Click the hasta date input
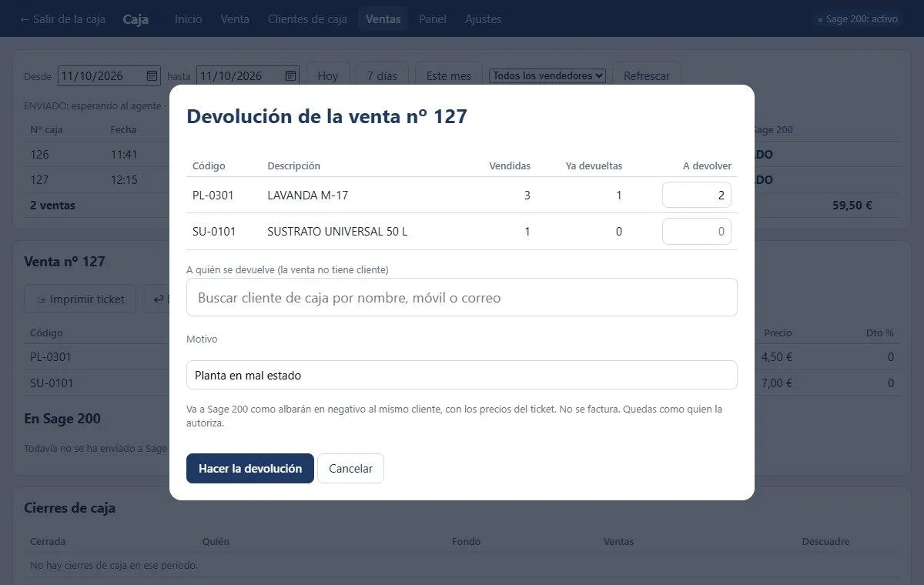This screenshot has height=585, width=924. [x=248, y=75]
